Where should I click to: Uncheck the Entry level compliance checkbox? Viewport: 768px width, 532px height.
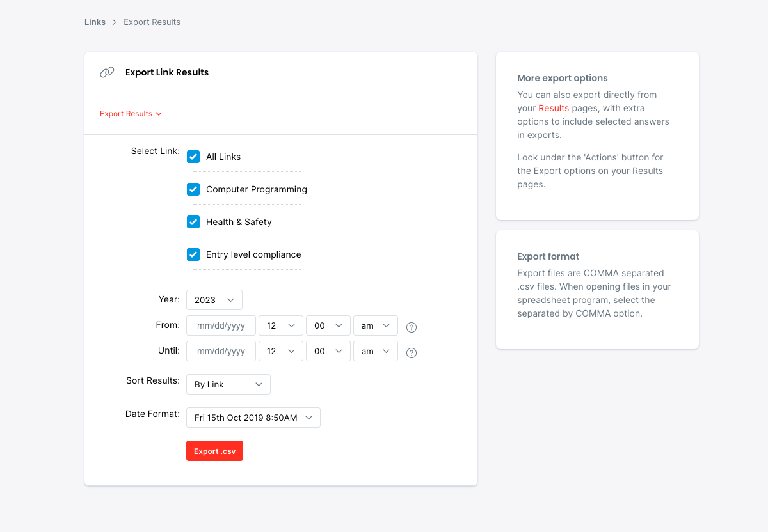coord(193,254)
